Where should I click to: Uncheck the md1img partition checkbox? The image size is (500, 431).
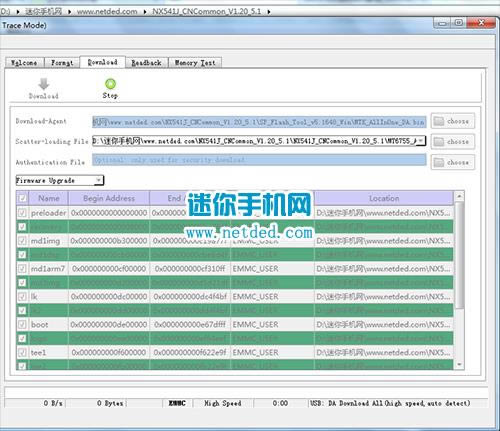[22, 240]
